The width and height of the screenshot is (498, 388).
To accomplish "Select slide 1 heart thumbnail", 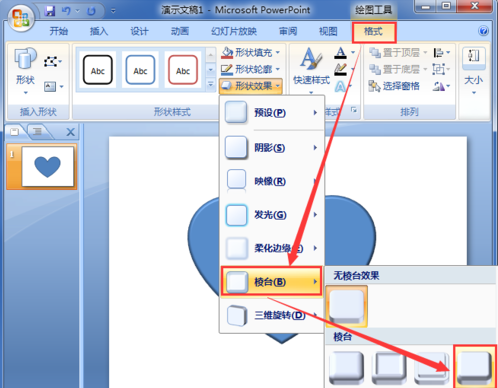I will point(47,167).
